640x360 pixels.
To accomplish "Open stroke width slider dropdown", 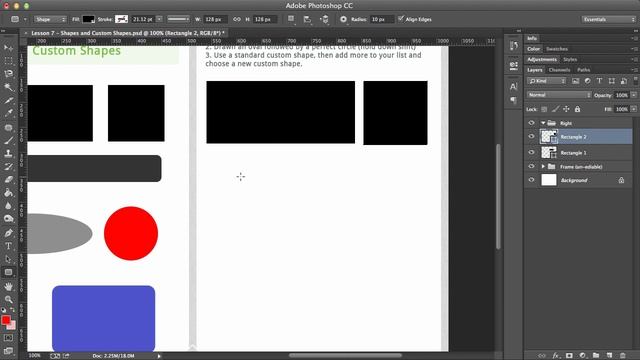I will (x=159, y=19).
